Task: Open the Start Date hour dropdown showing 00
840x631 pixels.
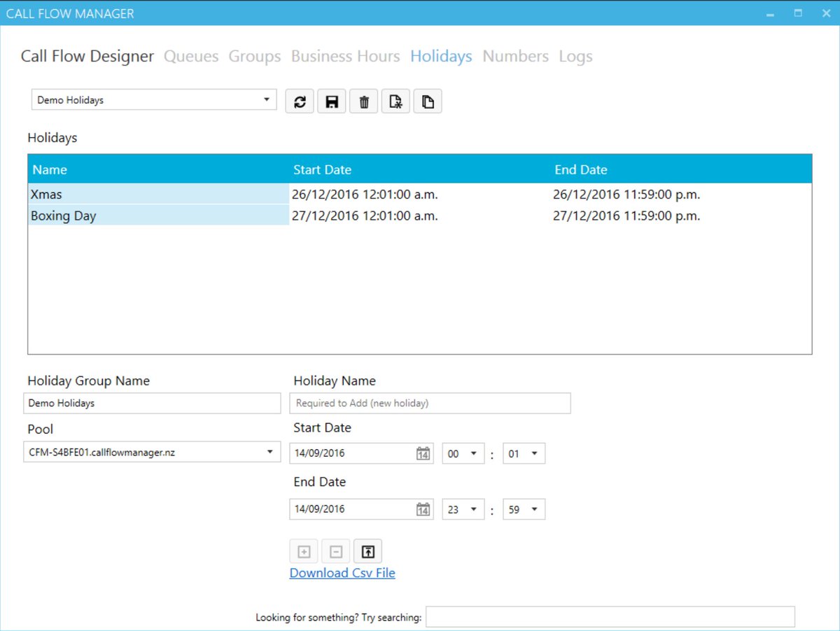Action: click(x=463, y=453)
